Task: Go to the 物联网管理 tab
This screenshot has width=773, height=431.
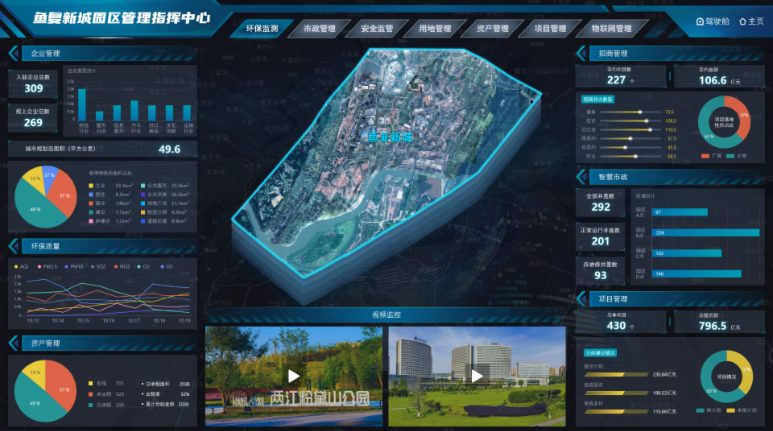Action: point(611,29)
